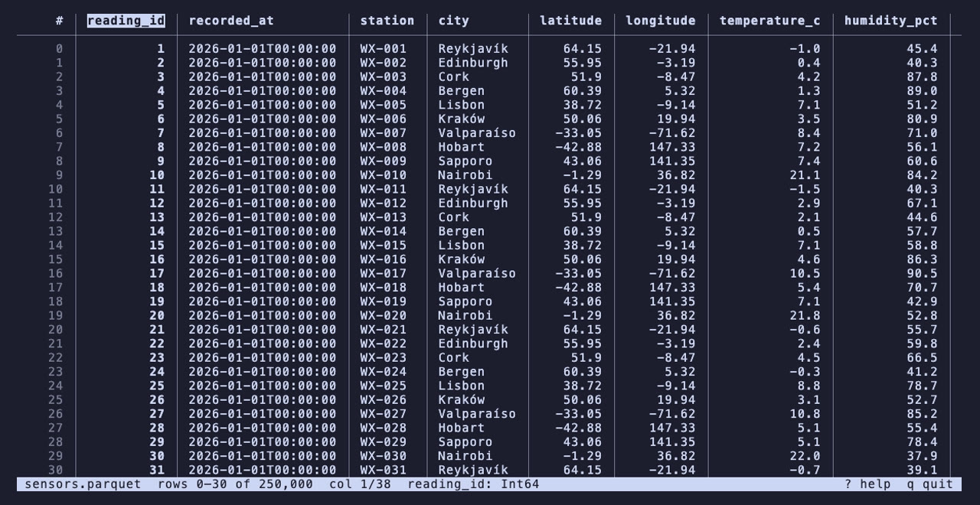Image resolution: width=980 pixels, height=505 pixels.
Task: Select station cell WX-005
Action: click(384, 105)
